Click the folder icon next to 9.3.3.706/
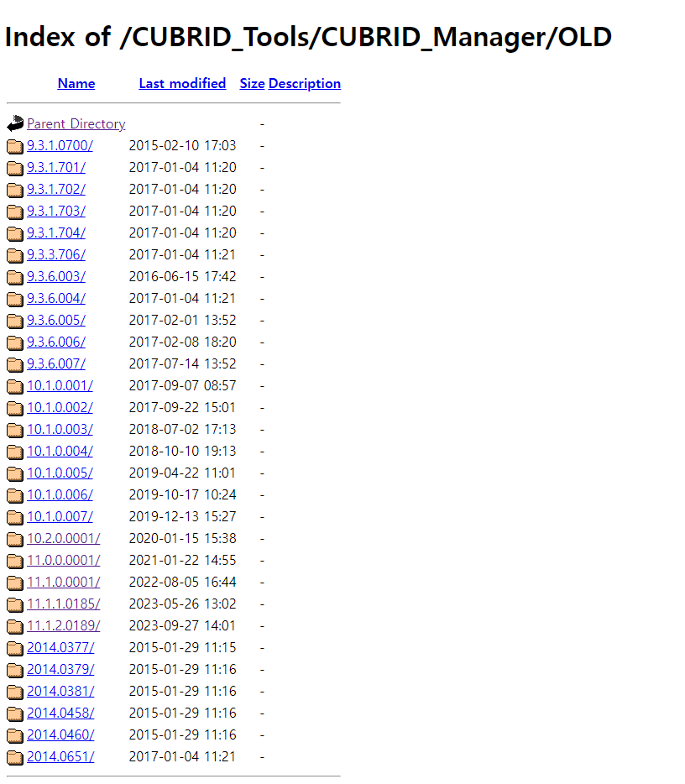 coord(15,255)
